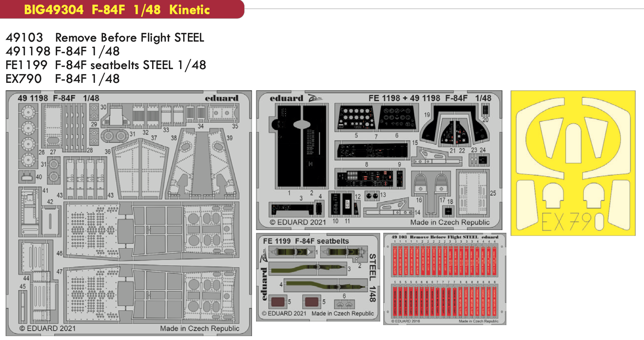Click the yellow EX 790 mask sheet
The height and width of the screenshot is (340, 644).
[x=573, y=163]
